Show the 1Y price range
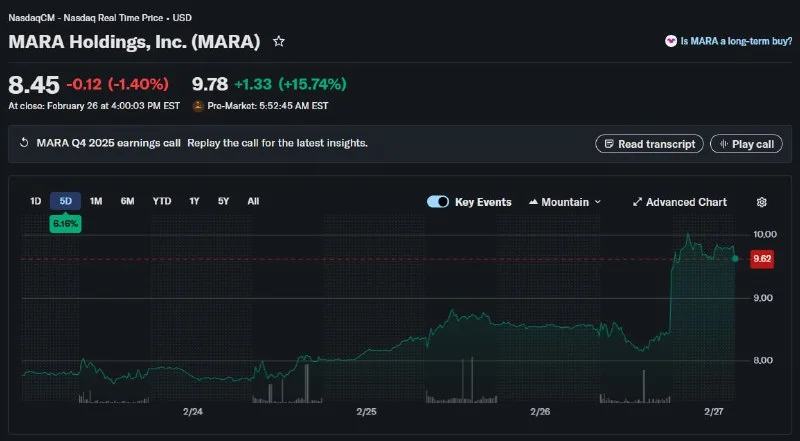Screen dimensions: 800x441 pyautogui.click(x=195, y=201)
